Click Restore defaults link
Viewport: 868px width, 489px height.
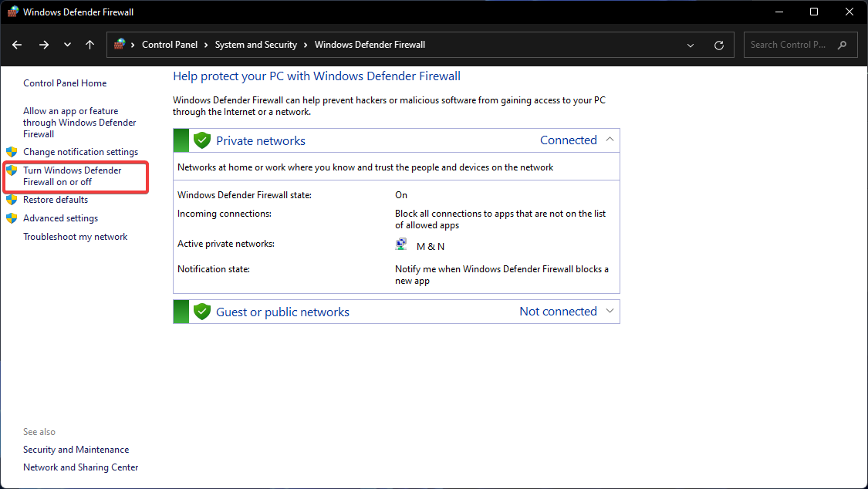point(56,200)
